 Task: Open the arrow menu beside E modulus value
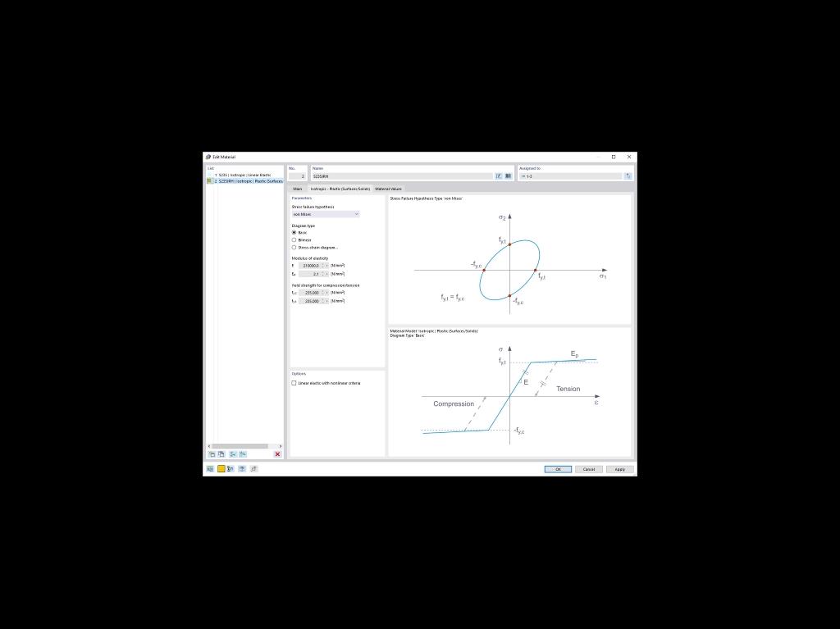coord(326,266)
